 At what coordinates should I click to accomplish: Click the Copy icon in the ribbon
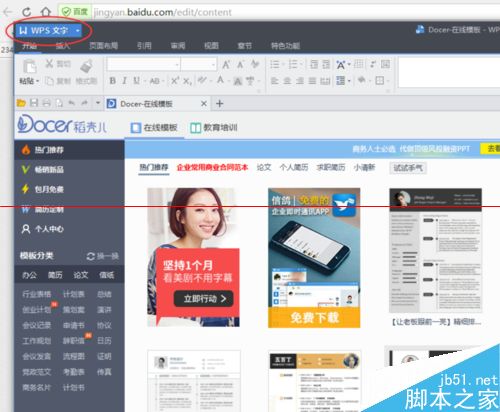[x=49, y=81]
